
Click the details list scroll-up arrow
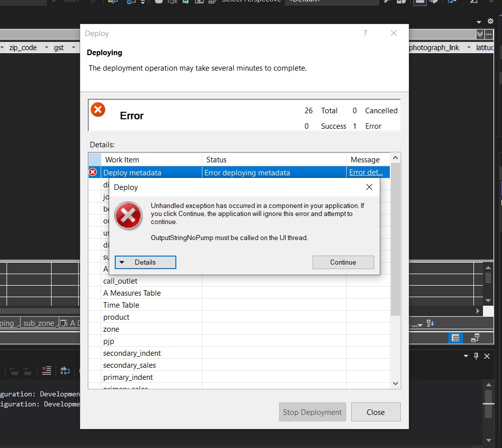click(395, 158)
